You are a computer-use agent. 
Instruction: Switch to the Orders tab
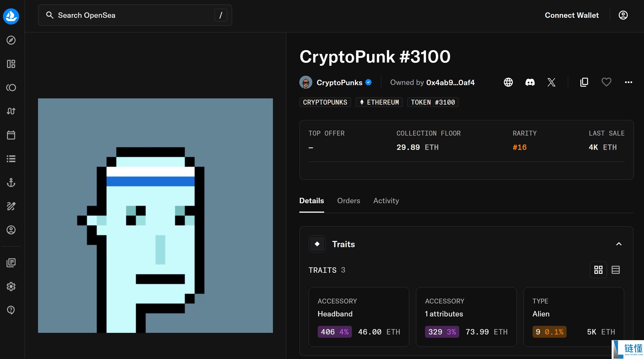click(349, 201)
